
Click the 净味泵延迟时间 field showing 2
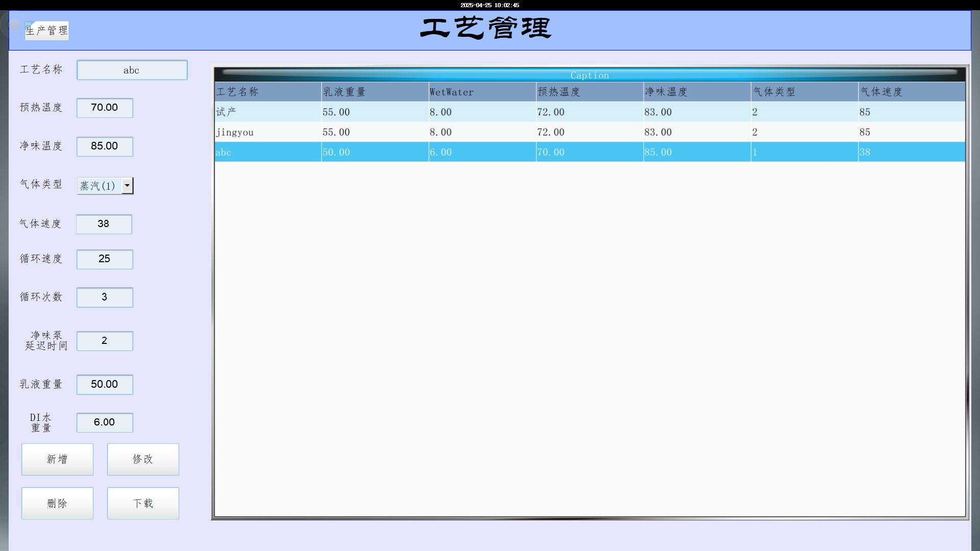(105, 341)
